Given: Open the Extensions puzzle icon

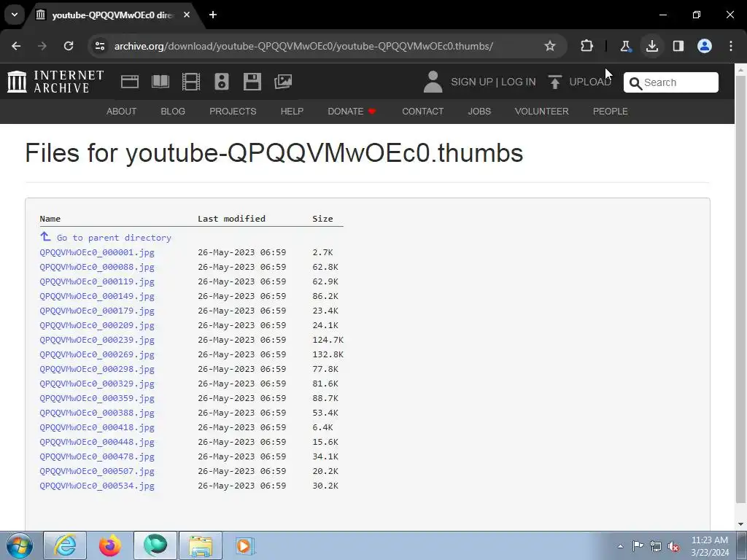Looking at the screenshot, I should pos(587,46).
